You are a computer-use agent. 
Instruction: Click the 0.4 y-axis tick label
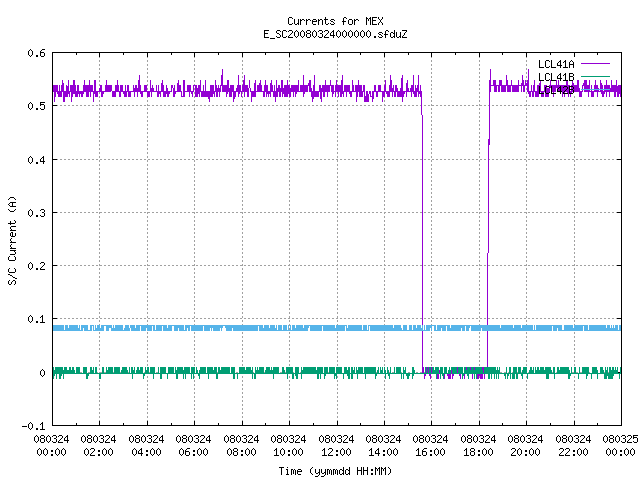(36, 160)
